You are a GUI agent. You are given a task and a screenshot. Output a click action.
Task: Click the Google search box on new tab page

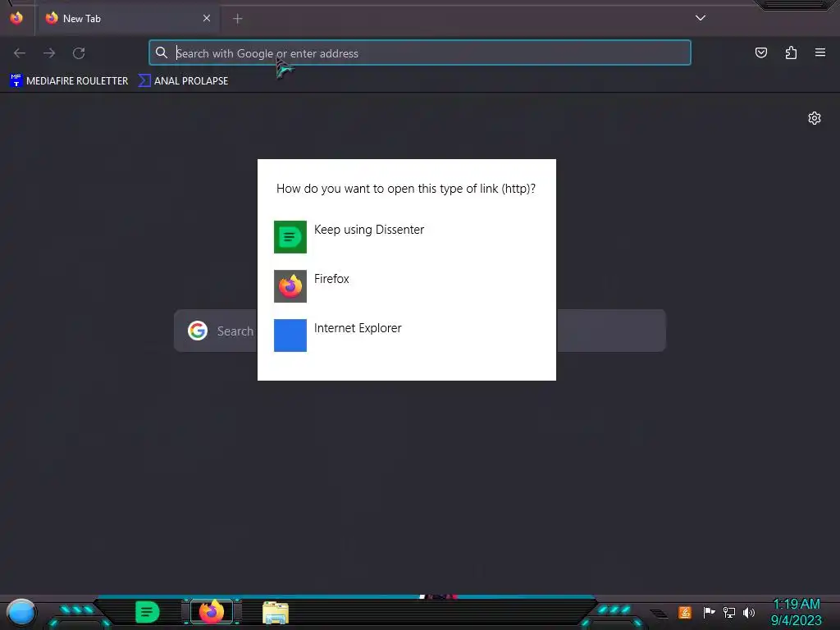(x=420, y=331)
